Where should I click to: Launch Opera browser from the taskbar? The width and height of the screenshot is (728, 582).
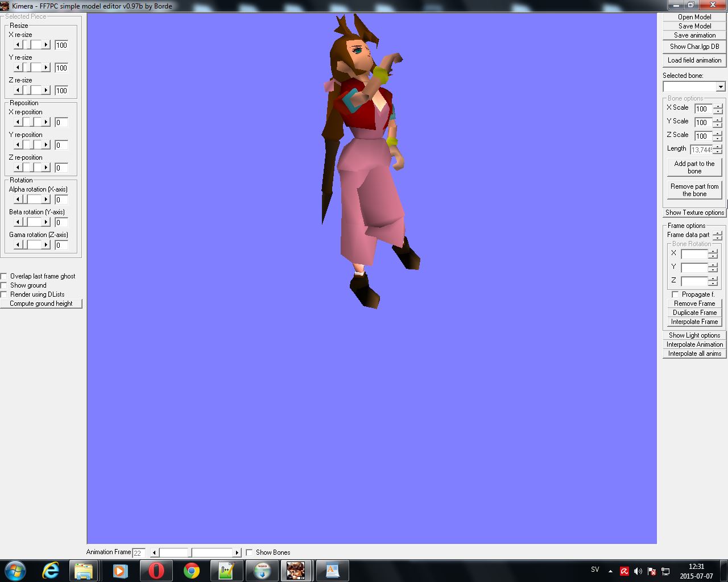pos(156,571)
